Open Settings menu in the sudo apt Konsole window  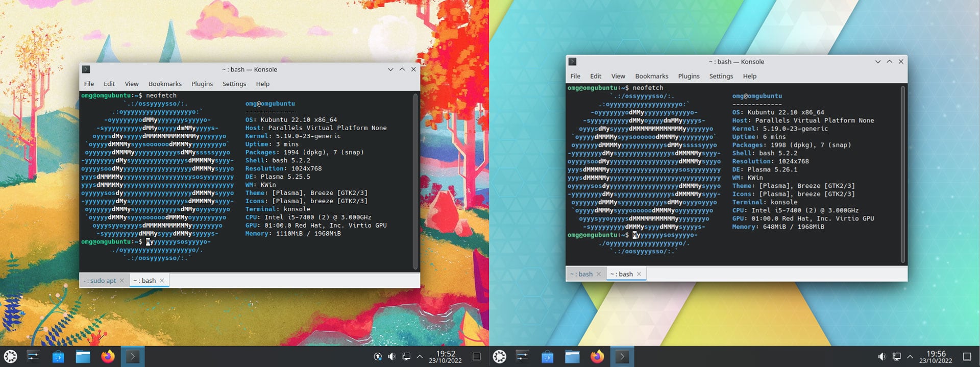pos(234,84)
